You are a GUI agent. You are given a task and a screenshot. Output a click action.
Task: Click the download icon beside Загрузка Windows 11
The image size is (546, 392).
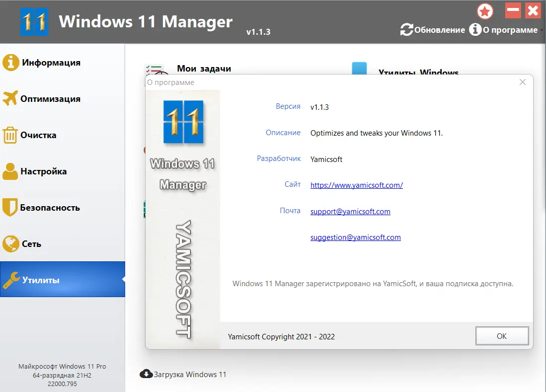click(146, 374)
